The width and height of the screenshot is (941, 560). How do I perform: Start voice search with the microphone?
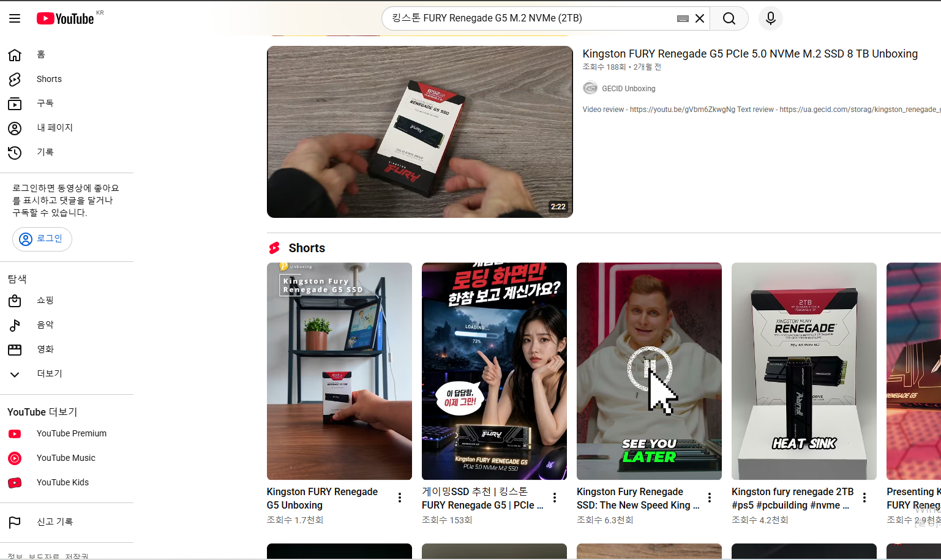pos(771,18)
